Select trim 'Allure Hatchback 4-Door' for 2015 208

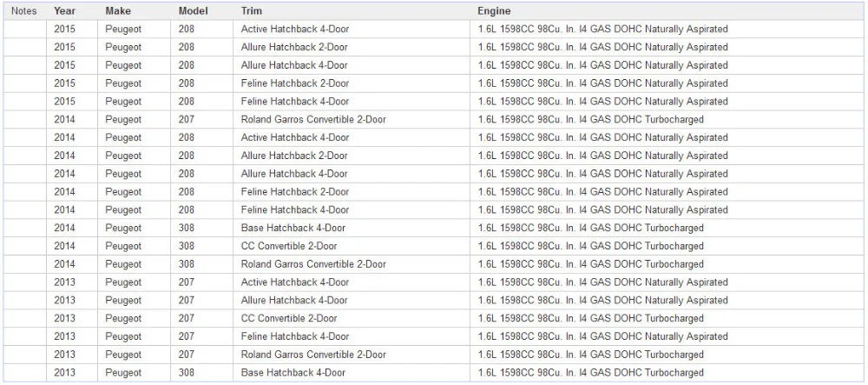coord(294,65)
